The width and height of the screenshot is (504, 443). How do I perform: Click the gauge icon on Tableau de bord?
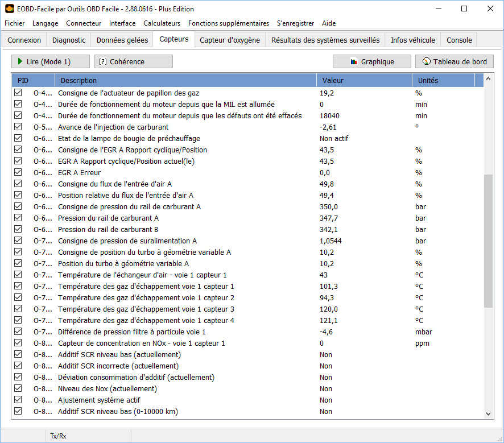(x=425, y=61)
